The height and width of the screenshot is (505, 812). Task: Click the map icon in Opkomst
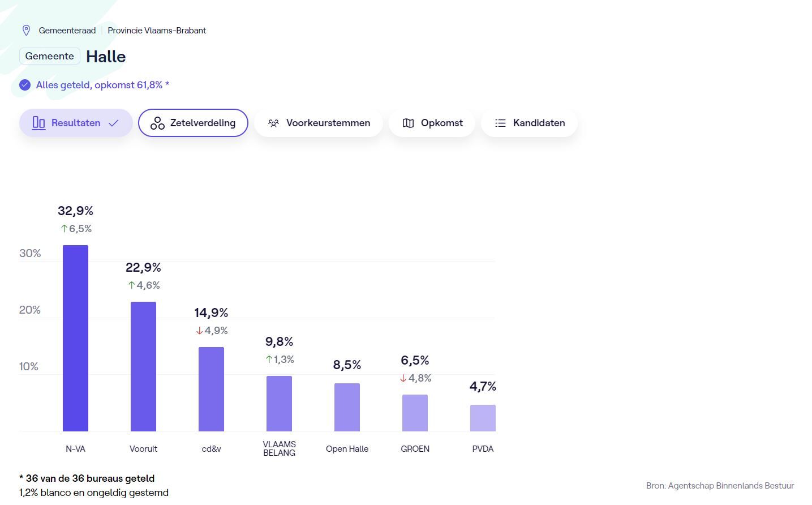pyautogui.click(x=408, y=123)
